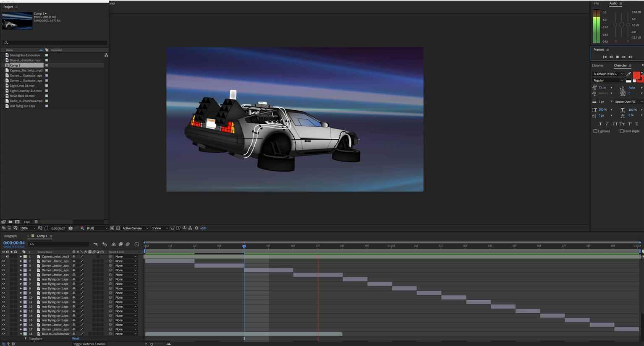Screen dimensions: 644x346
Task: Open the composition flowchart icon in viewer toolbar
Action: [x=190, y=228]
